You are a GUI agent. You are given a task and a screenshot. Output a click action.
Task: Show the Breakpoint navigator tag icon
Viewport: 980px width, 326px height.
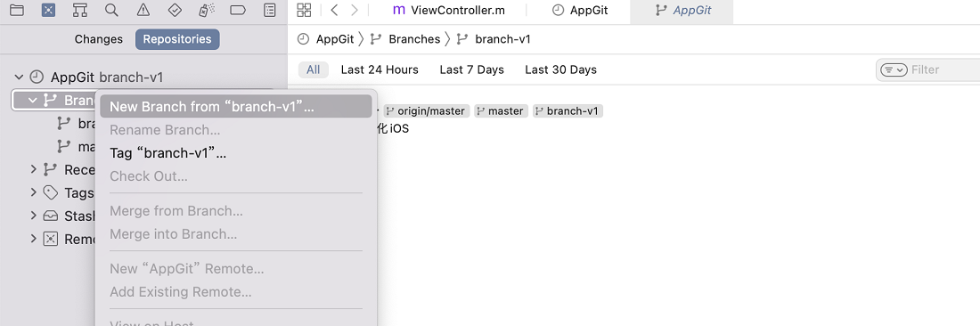click(238, 10)
